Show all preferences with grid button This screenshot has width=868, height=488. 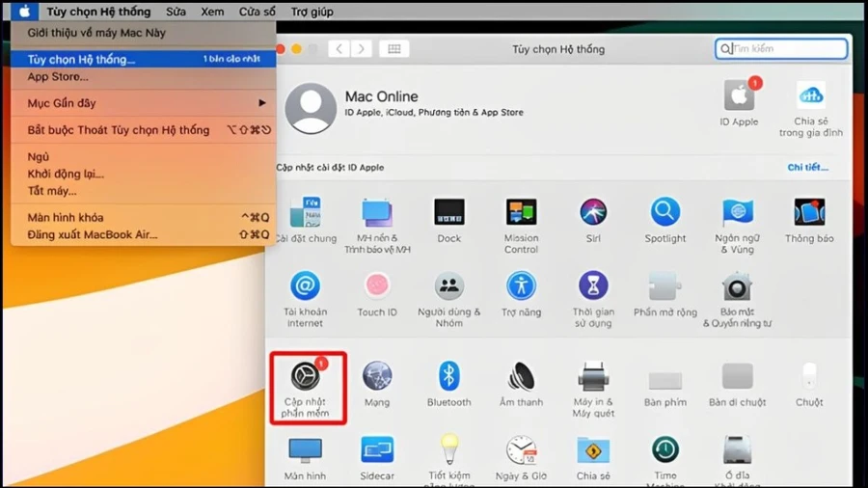coord(394,48)
